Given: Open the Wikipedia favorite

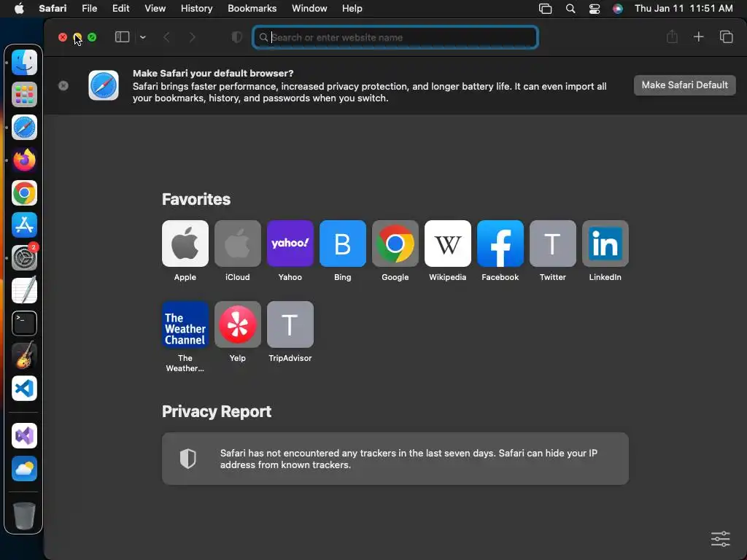Looking at the screenshot, I should coord(448,244).
